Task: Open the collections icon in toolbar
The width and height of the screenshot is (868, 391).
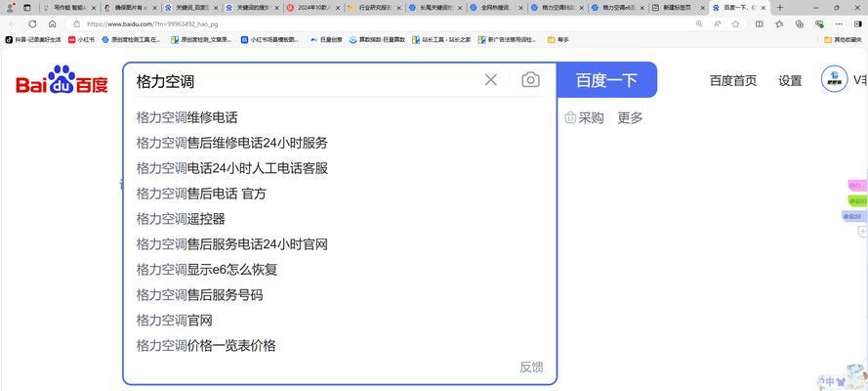Action: pyautogui.click(x=800, y=23)
